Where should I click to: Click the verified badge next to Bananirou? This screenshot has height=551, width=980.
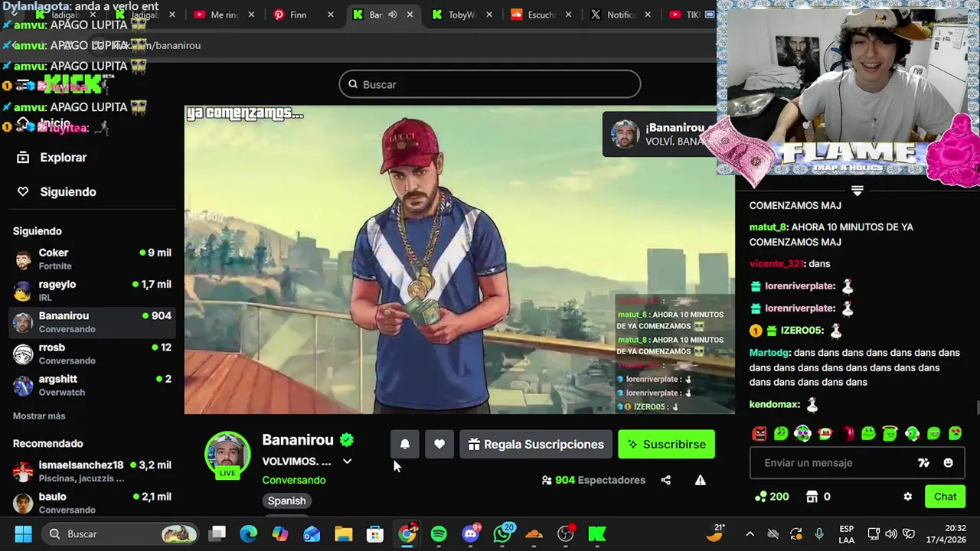coord(347,440)
